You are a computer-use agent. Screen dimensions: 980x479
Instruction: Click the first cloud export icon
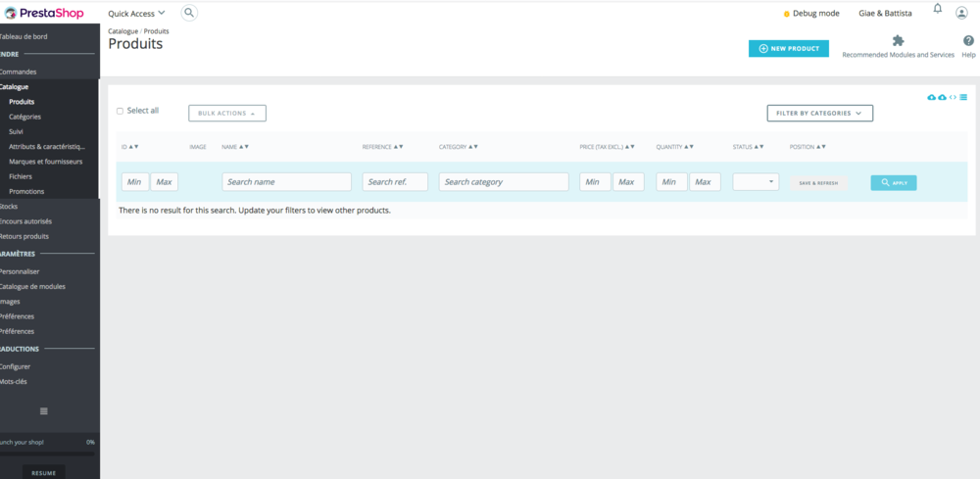point(931,97)
